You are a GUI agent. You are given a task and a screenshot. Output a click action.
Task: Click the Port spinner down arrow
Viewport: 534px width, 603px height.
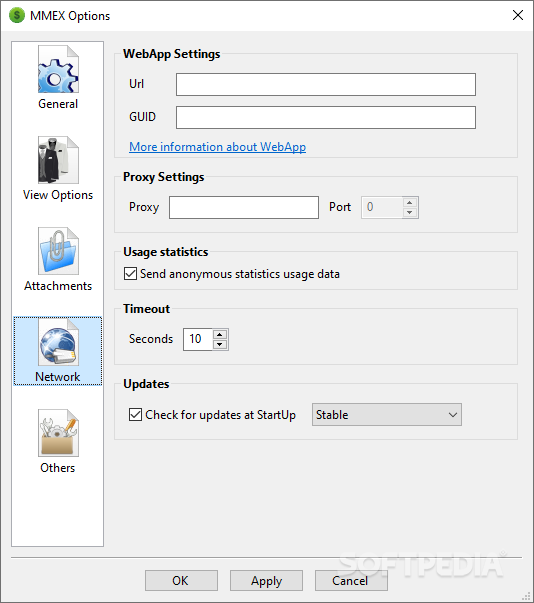tap(410, 212)
